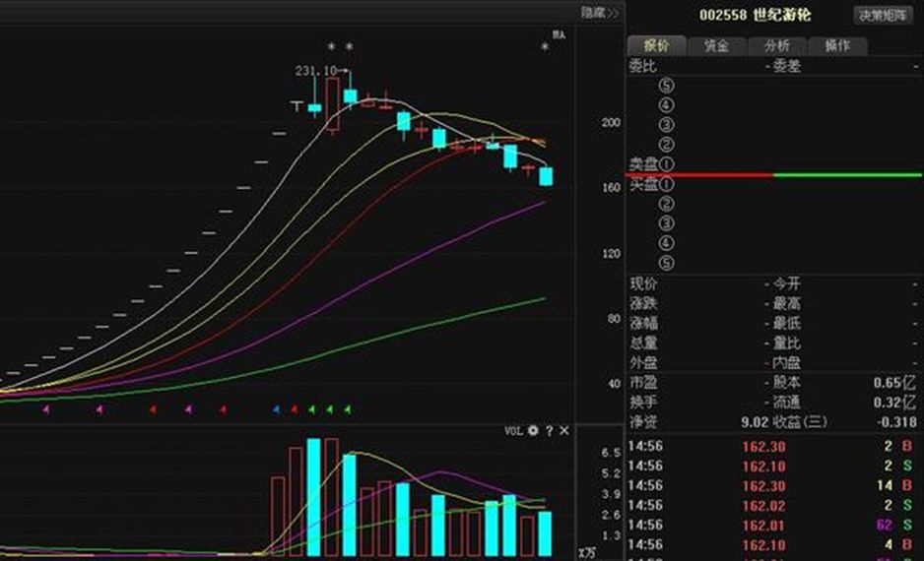The height and width of the screenshot is (561, 924).
Task: Close the VOL indicator panel
Action: click(x=563, y=431)
